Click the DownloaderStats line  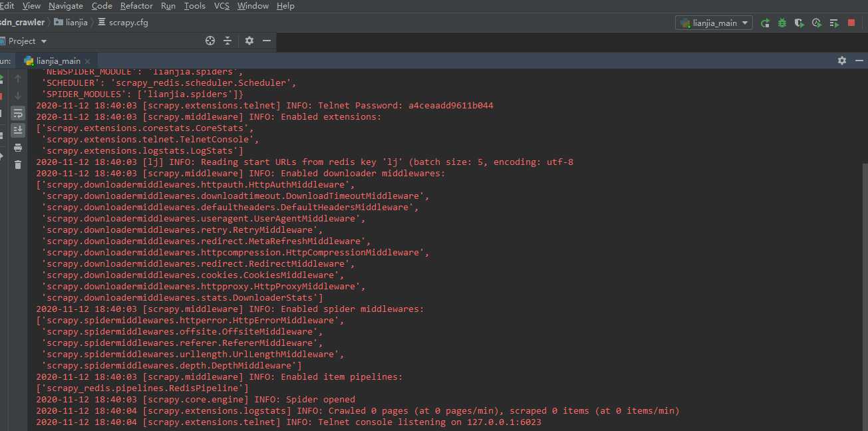(182, 297)
